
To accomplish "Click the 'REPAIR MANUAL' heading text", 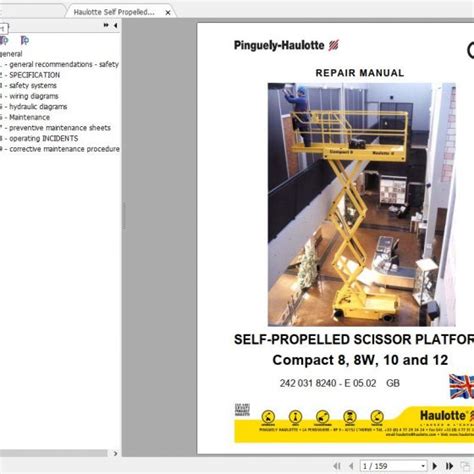I will click(x=360, y=73).
